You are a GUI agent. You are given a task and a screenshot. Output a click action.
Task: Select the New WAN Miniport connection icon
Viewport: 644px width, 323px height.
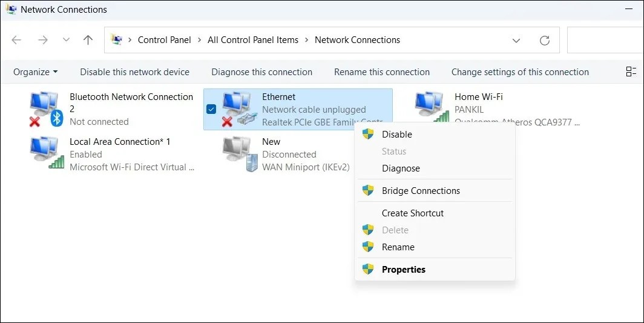240,155
